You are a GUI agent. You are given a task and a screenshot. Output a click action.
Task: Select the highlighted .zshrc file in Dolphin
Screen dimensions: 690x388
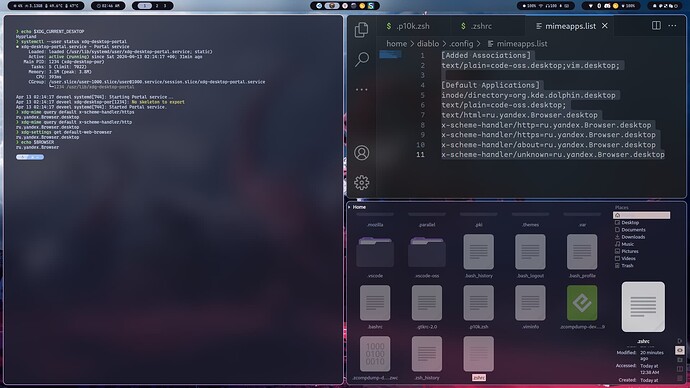pos(478,354)
